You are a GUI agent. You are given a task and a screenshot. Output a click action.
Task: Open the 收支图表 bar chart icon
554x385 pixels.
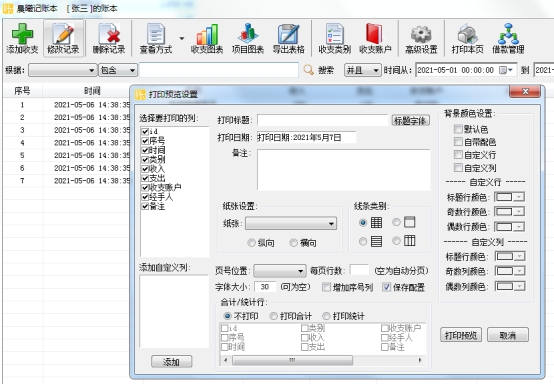click(207, 34)
